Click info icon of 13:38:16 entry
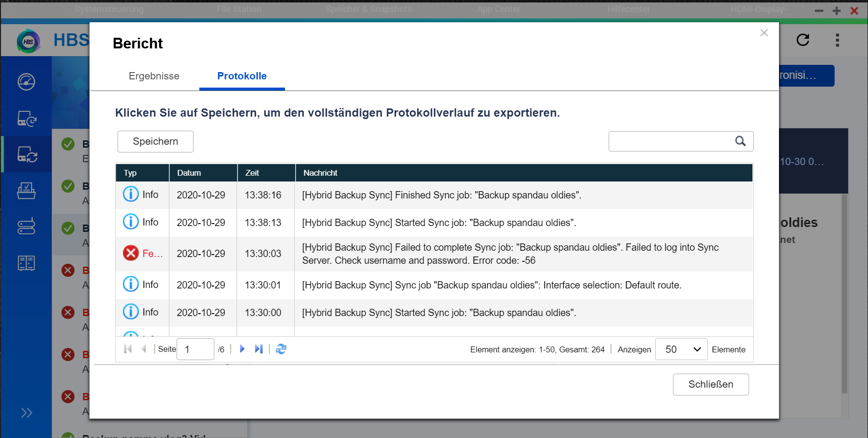Screen dimensions: 868x438 tap(131, 194)
